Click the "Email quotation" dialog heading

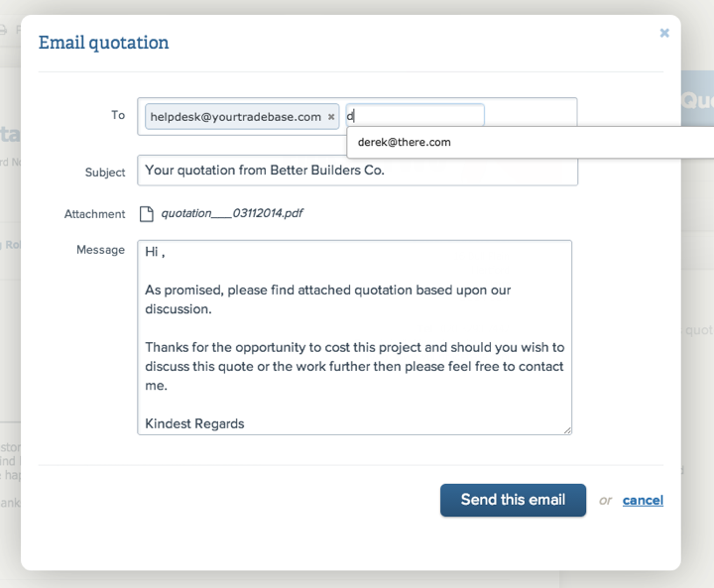point(103,43)
